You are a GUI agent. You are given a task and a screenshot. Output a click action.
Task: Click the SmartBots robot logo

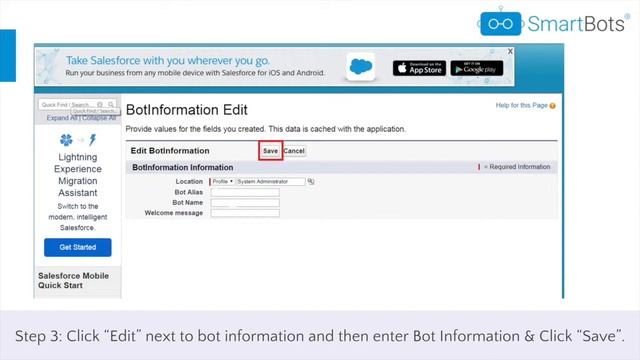500,23
